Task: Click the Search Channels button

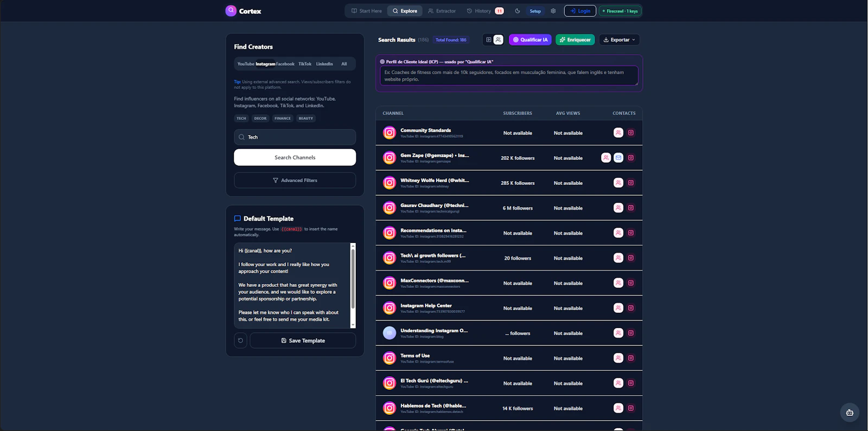Action: (295, 157)
